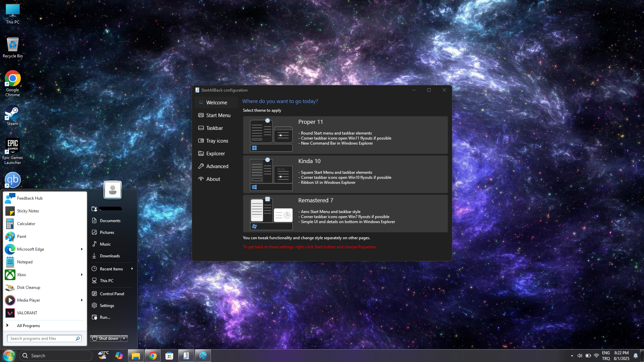Open Control Panel from Start menu
This screenshot has width=644, height=362.
tap(112, 294)
